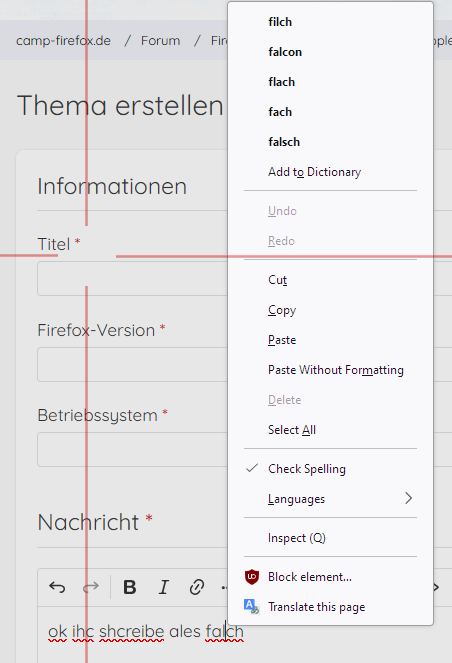Click the editor redo arrow icon
The width and height of the screenshot is (452, 663).
[90, 587]
